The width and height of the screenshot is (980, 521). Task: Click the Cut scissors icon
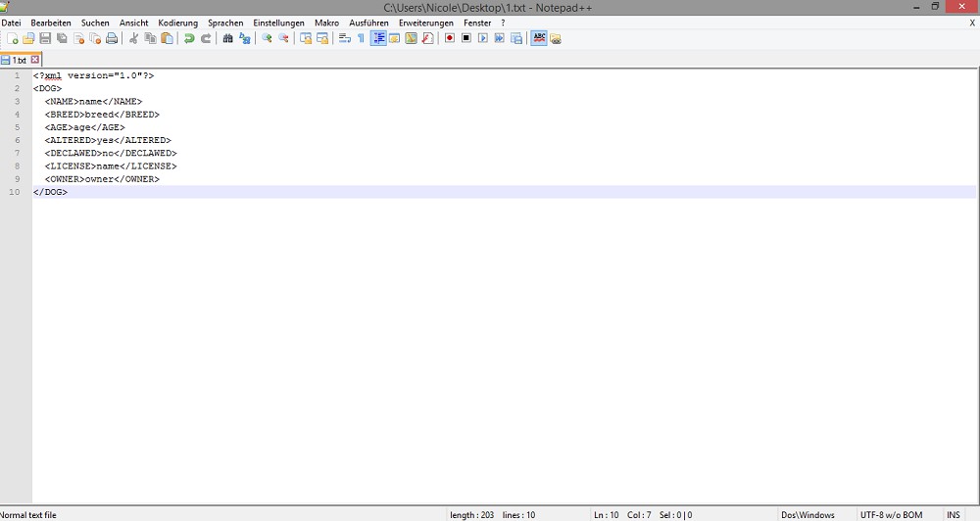(134, 38)
